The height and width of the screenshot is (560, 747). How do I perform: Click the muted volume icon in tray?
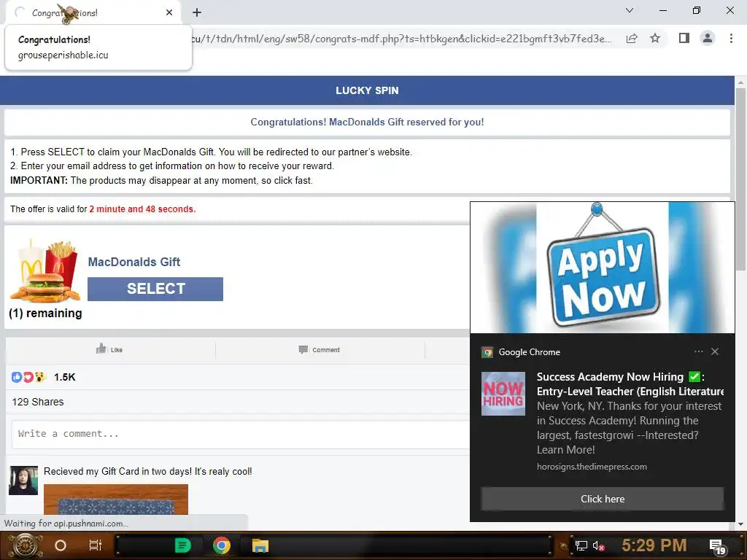598,545
